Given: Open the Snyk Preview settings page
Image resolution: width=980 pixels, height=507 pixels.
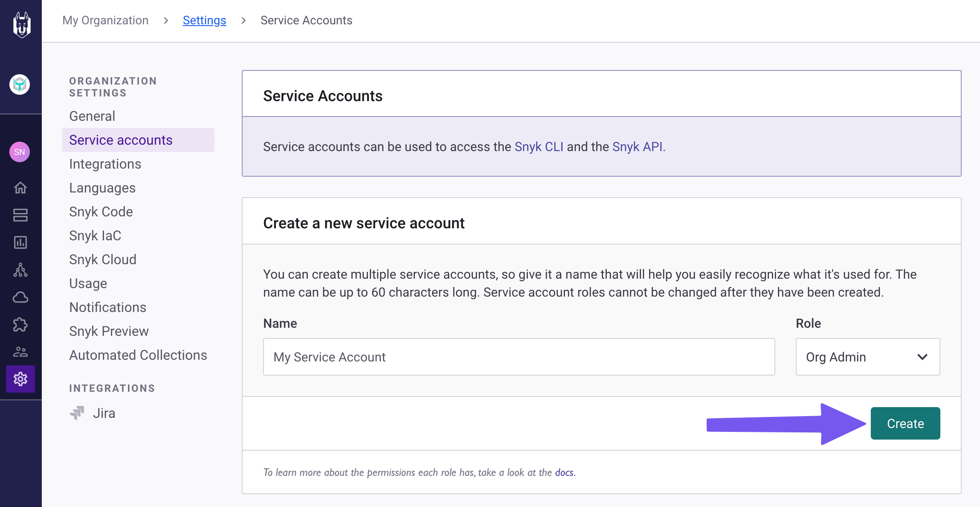Looking at the screenshot, I should point(109,331).
